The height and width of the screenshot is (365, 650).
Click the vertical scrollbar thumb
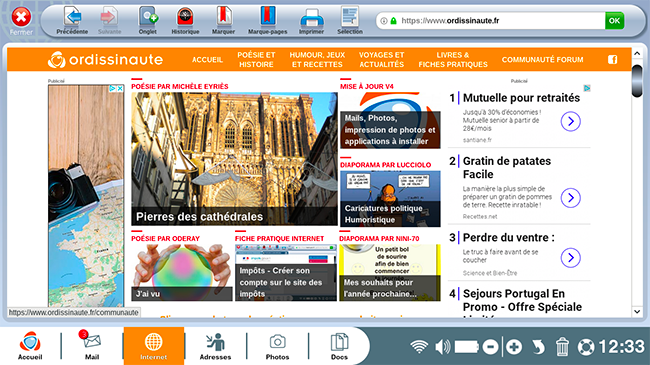click(637, 81)
